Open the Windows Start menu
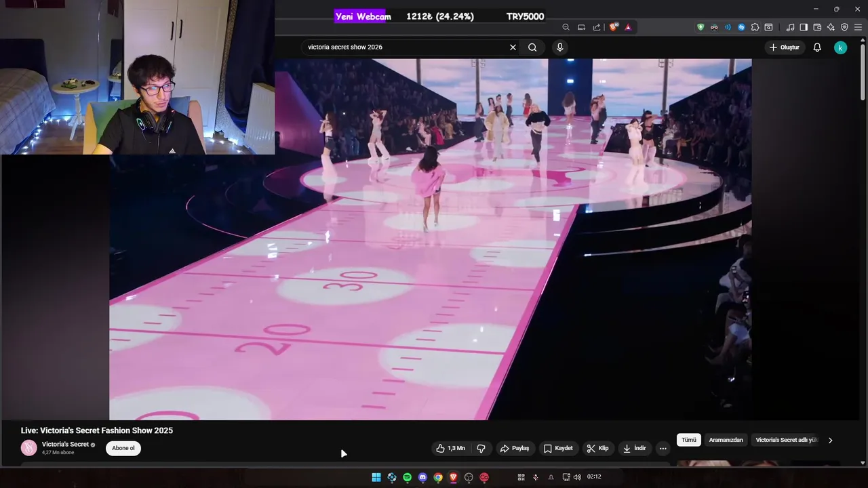Viewport: 868px width, 488px height. (x=376, y=477)
